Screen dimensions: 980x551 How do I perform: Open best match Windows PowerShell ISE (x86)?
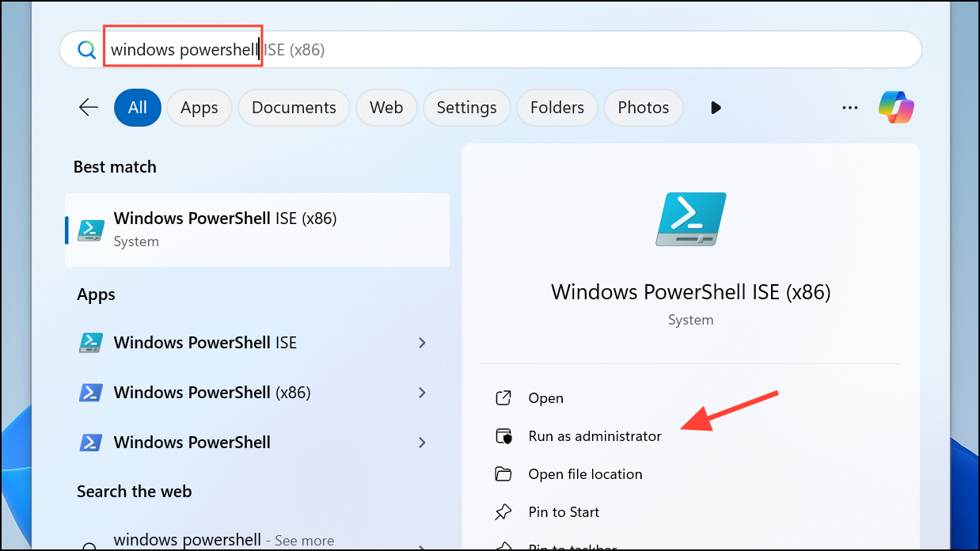[257, 230]
